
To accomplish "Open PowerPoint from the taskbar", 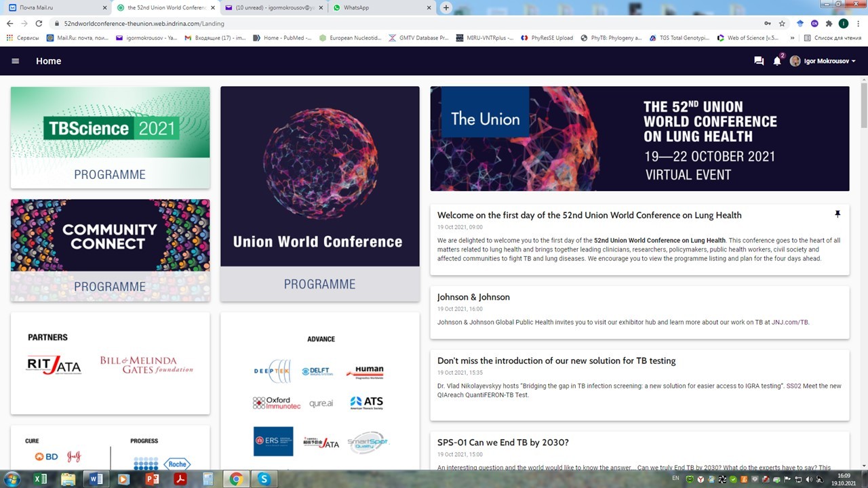I will coord(152,479).
